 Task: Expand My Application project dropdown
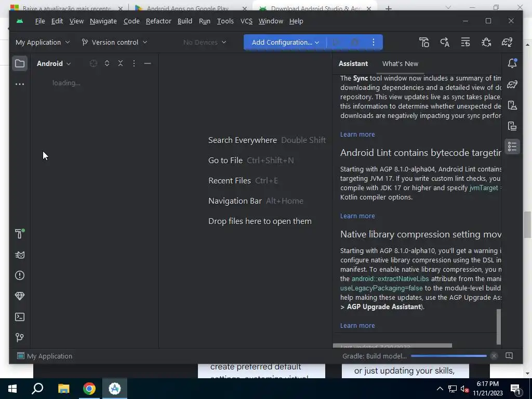click(43, 43)
